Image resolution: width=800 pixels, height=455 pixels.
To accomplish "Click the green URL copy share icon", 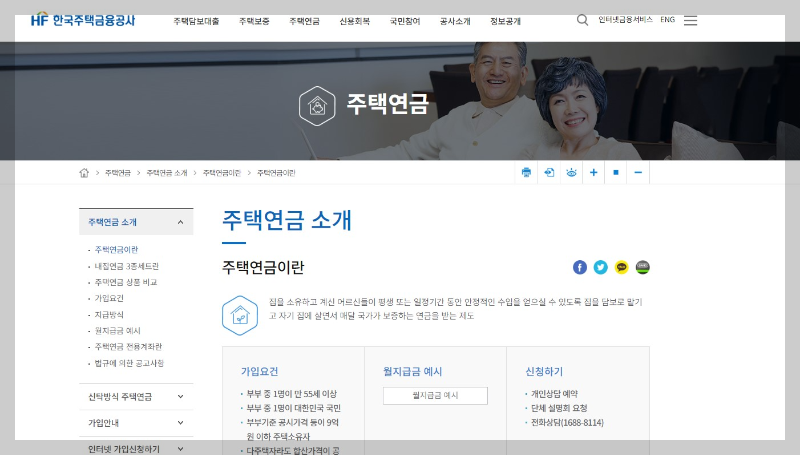I will point(642,267).
